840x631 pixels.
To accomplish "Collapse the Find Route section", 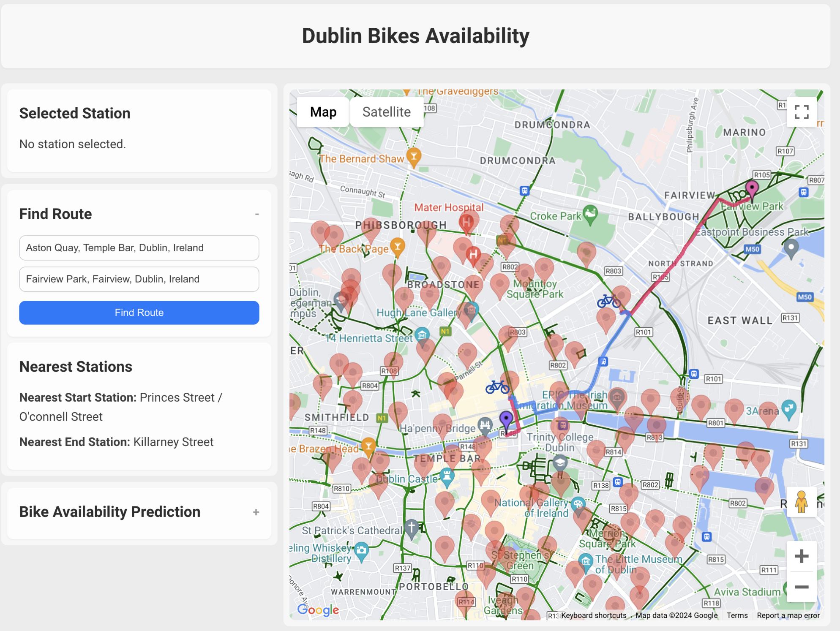I will [256, 215].
